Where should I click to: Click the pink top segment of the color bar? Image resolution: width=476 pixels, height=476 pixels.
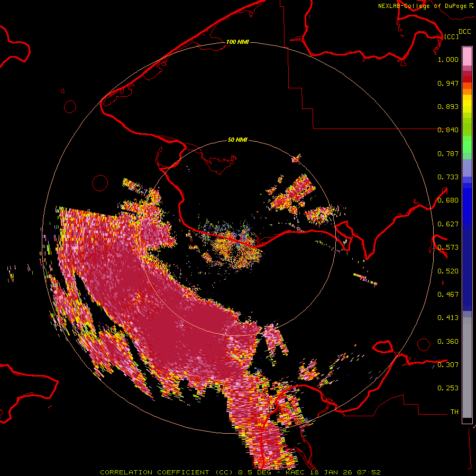point(467,56)
